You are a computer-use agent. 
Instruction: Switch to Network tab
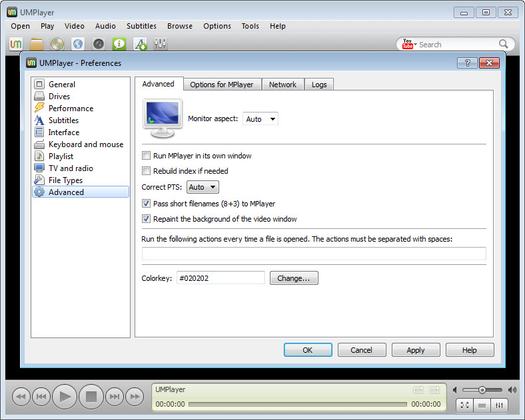[x=282, y=85]
